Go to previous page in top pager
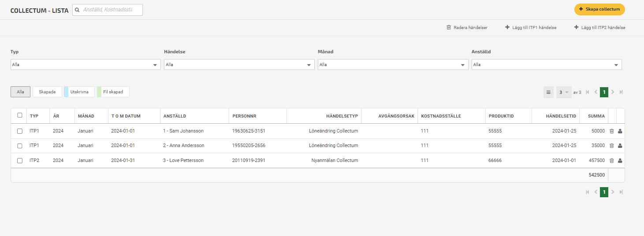Screen dimensions: 644x236 596,92
